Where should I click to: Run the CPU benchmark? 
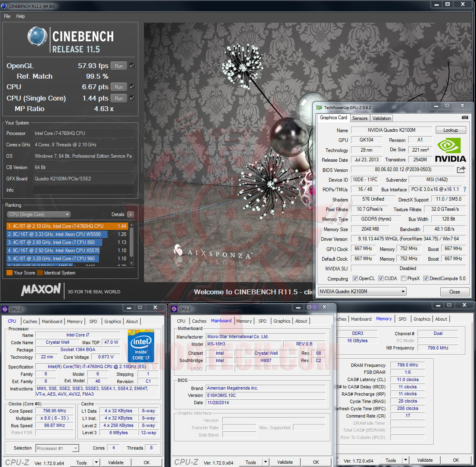click(119, 87)
